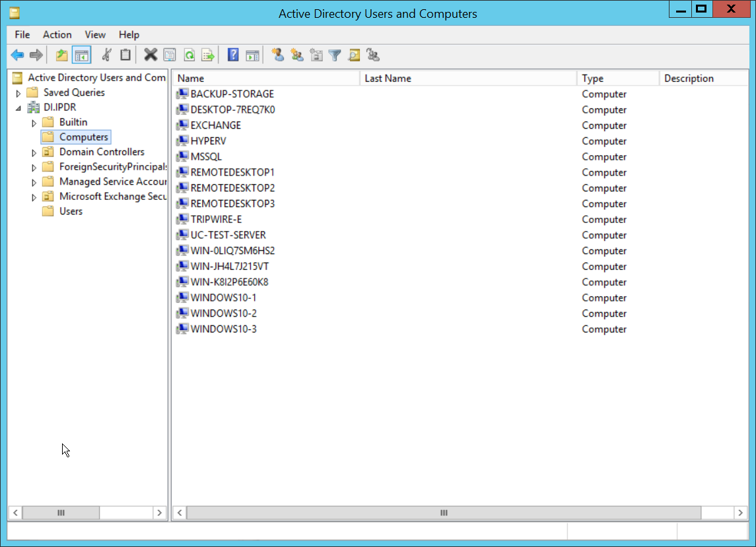Click right scroll arrow of list pane

(741, 513)
